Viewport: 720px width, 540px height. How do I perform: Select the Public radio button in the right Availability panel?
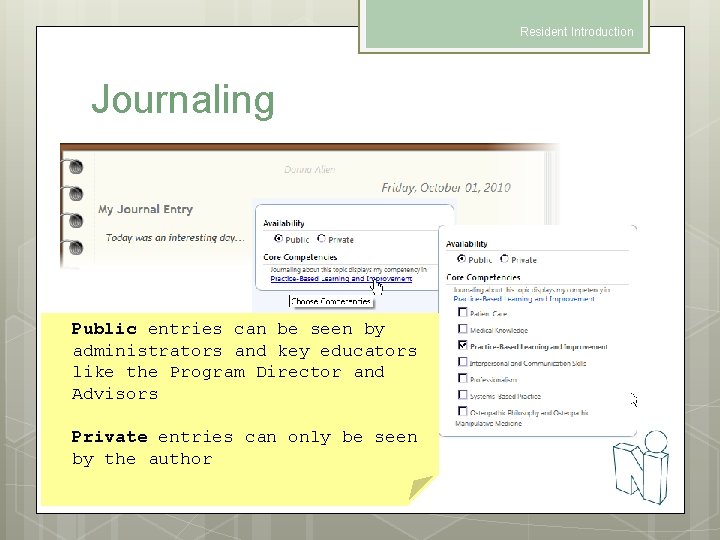[x=461, y=259]
